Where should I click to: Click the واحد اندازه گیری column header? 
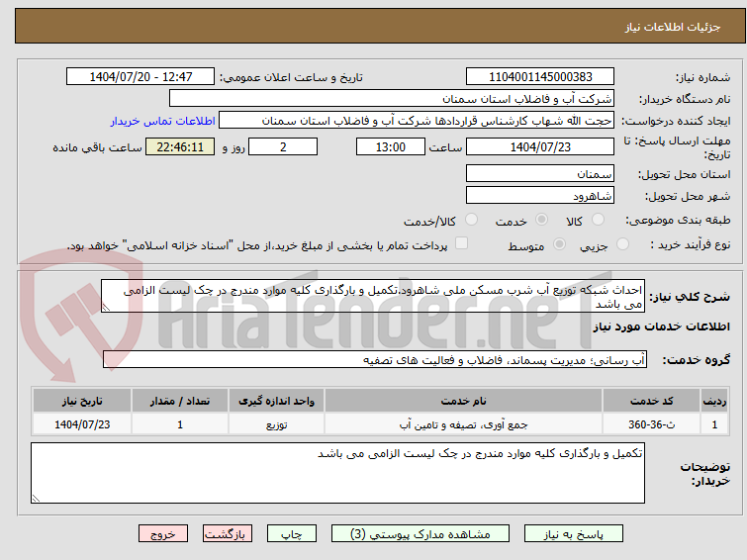pyautogui.click(x=276, y=401)
